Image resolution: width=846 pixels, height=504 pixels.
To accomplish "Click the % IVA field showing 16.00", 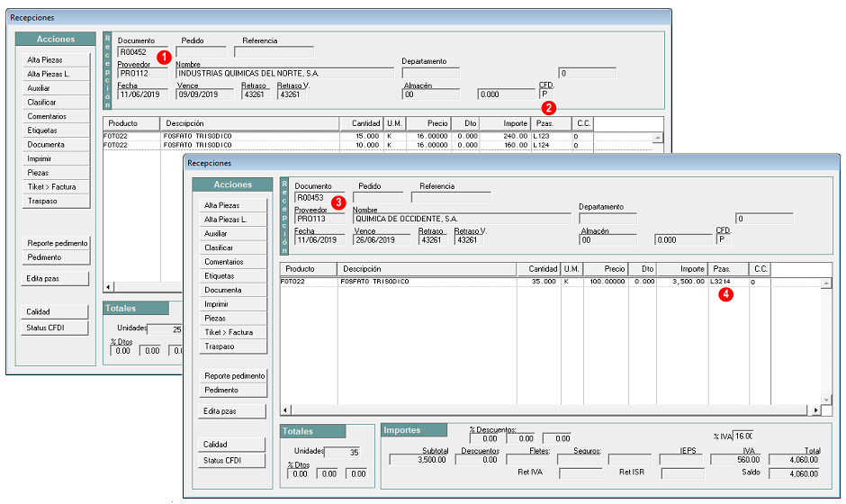I will [742, 436].
